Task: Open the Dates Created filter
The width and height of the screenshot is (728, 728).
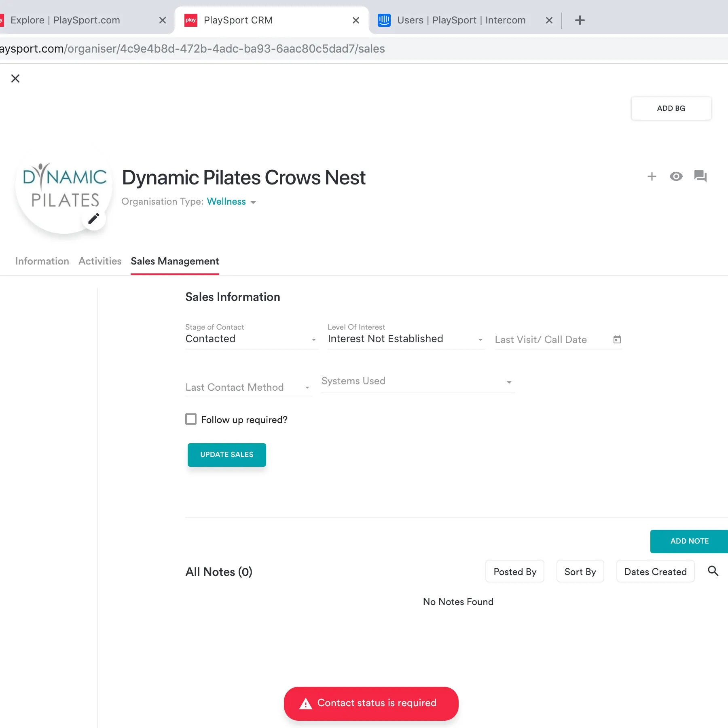Action: coord(655,571)
